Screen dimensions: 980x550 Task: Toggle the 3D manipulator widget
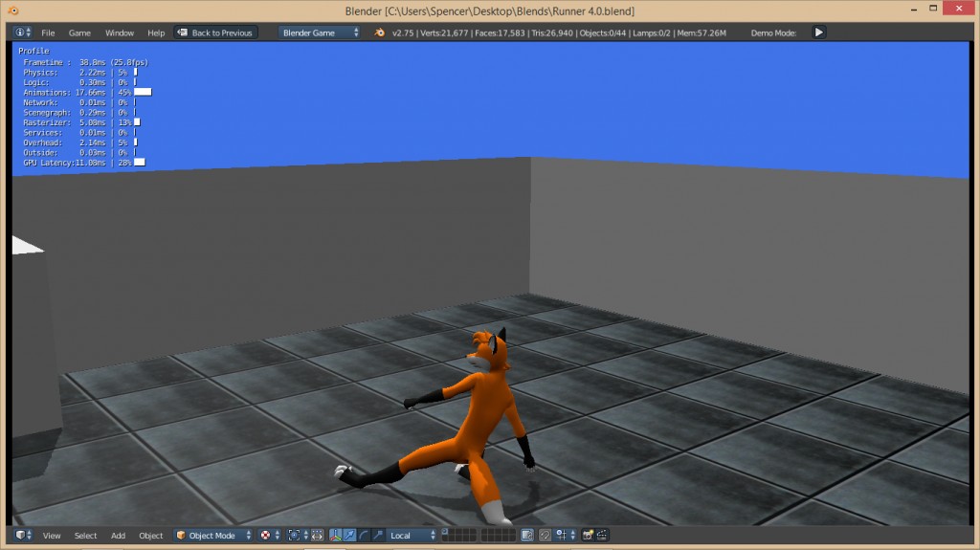336,535
